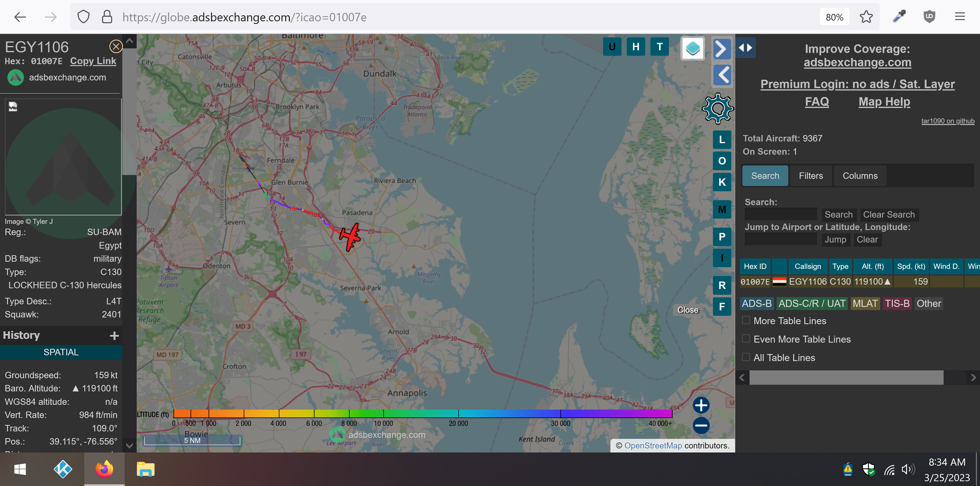
Task: Enable Even More Table Lines checkbox
Action: pyautogui.click(x=746, y=338)
